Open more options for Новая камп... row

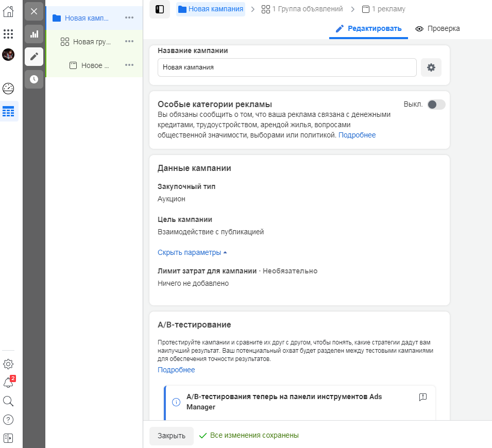[x=129, y=18]
